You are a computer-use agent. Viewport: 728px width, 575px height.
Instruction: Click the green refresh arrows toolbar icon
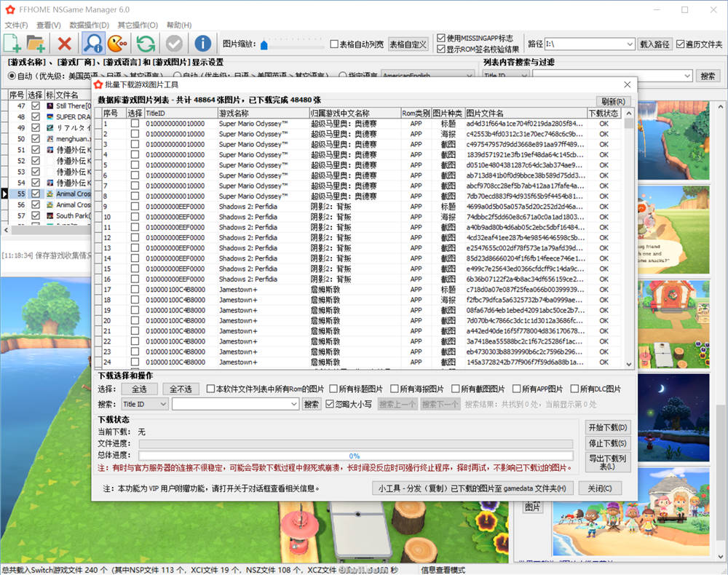(x=146, y=44)
